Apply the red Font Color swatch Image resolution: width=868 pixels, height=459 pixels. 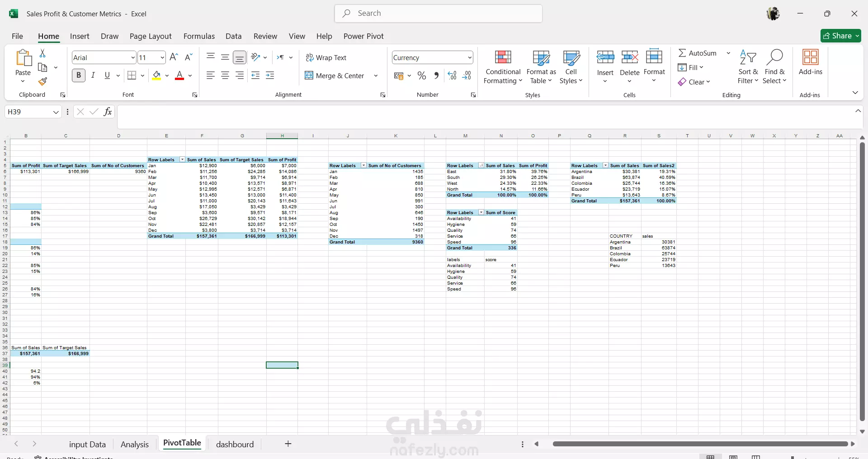[179, 75]
